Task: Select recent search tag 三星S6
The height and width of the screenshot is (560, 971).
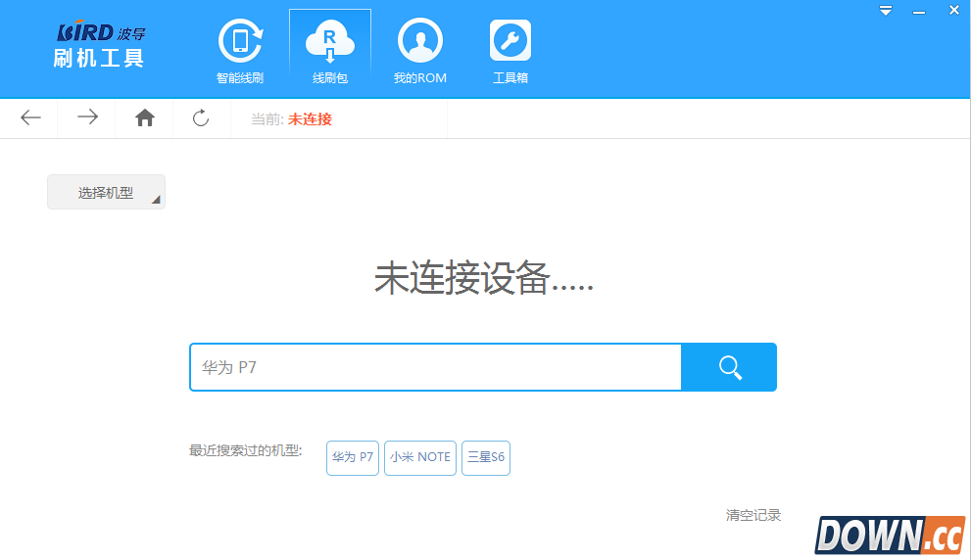Action: pos(486,457)
